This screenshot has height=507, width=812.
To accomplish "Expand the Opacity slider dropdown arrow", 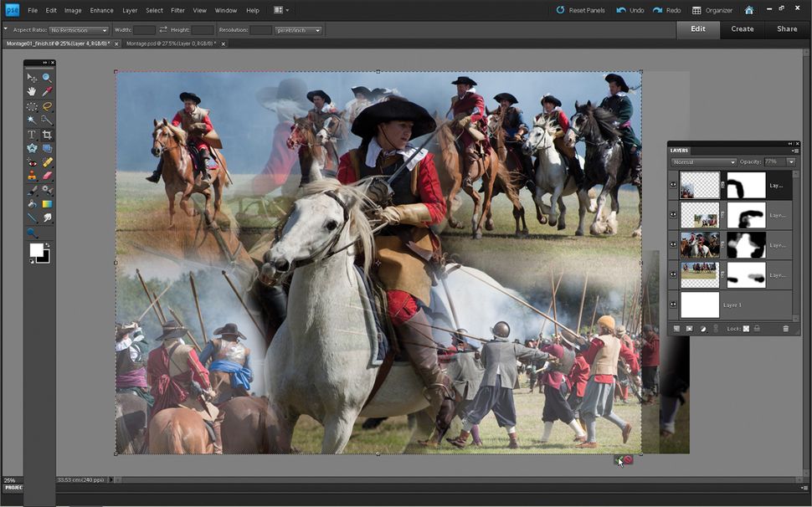I will pyautogui.click(x=791, y=161).
